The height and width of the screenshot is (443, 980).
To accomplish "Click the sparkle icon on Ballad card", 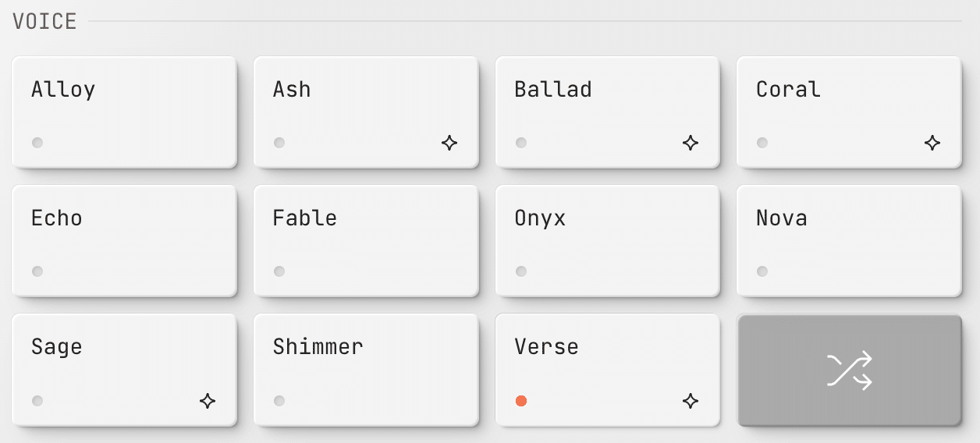I will 691,143.
